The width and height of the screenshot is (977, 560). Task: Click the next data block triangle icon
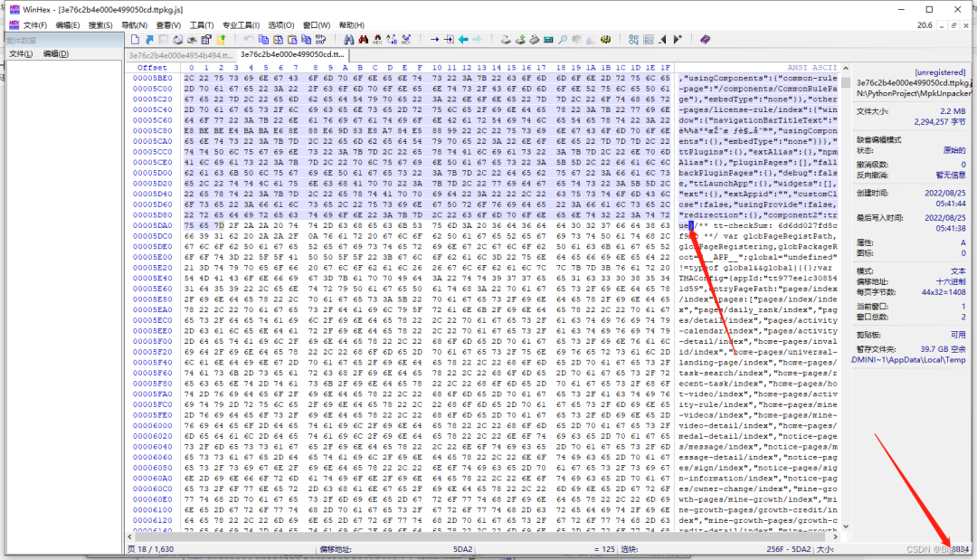point(678,39)
